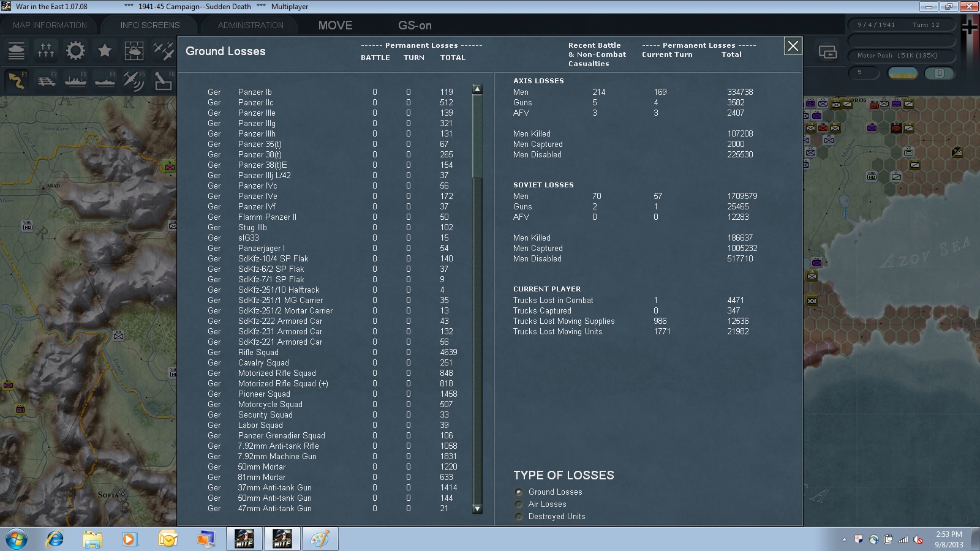Viewport: 980px width, 551px height.
Task: Click the Cavalry Squad row
Action: tap(333, 363)
